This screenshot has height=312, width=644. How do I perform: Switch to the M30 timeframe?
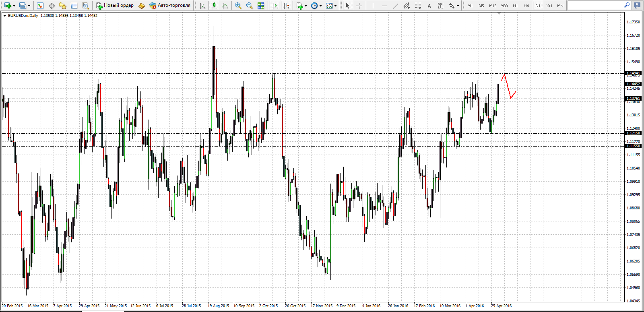click(x=504, y=6)
